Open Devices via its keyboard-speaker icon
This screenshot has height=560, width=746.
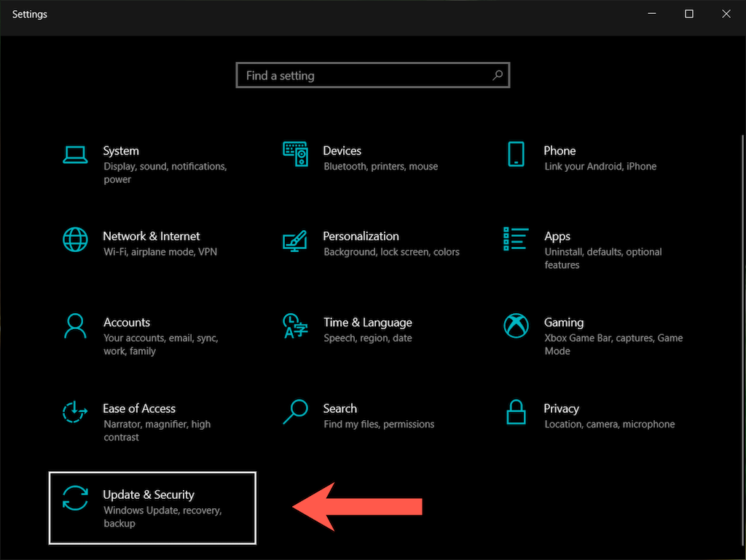click(296, 154)
